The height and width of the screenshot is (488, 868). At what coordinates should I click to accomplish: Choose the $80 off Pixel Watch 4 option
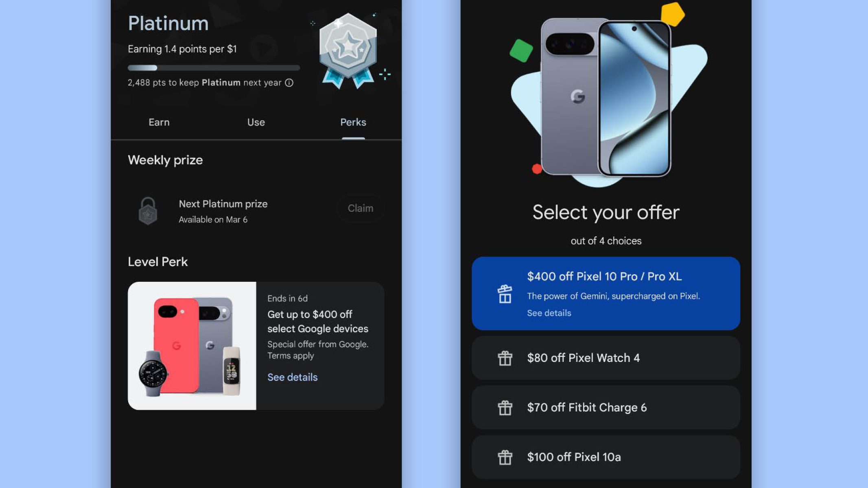[606, 358]
